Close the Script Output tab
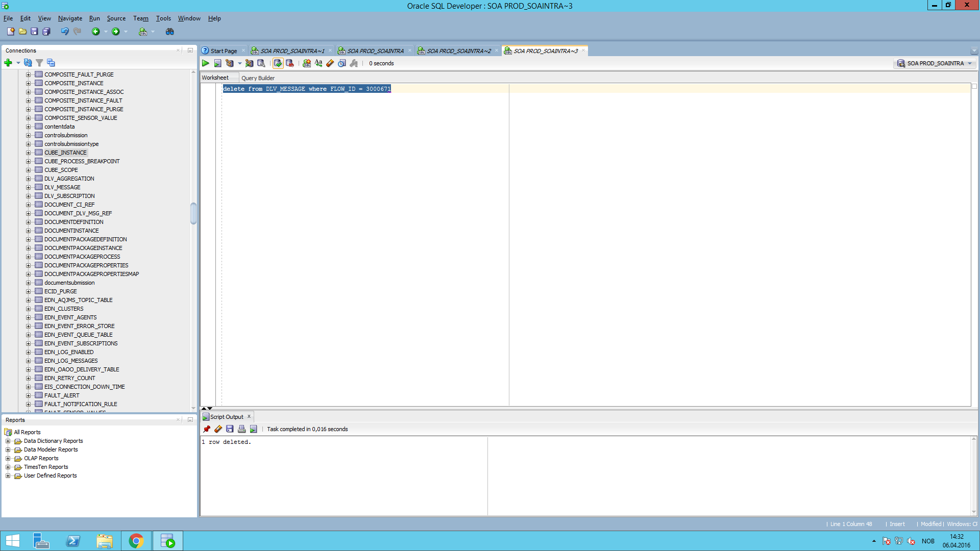Viewport: 980px width, 551px height. coord(249,416)
